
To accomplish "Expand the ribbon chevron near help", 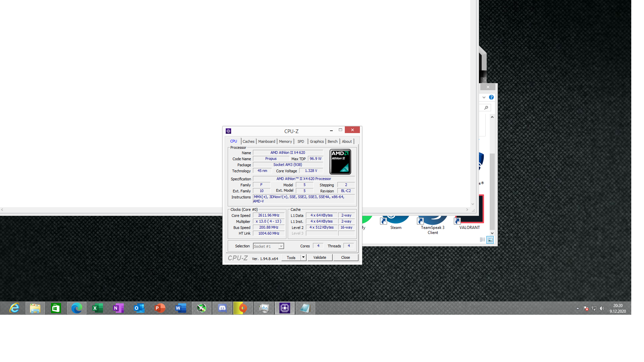I will pyautogui.click(x=484, y=97).
